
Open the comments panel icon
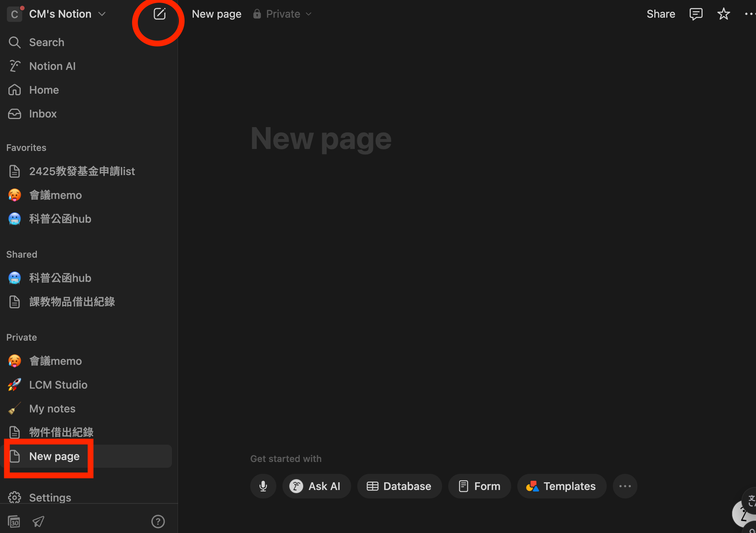pos(696,14)
